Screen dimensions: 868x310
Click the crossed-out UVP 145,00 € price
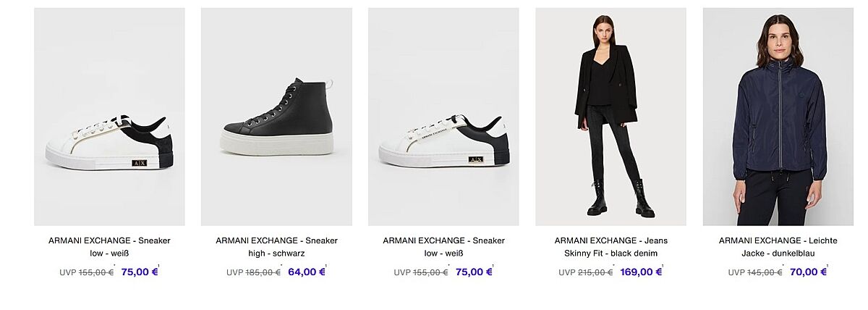coord(765,272)
